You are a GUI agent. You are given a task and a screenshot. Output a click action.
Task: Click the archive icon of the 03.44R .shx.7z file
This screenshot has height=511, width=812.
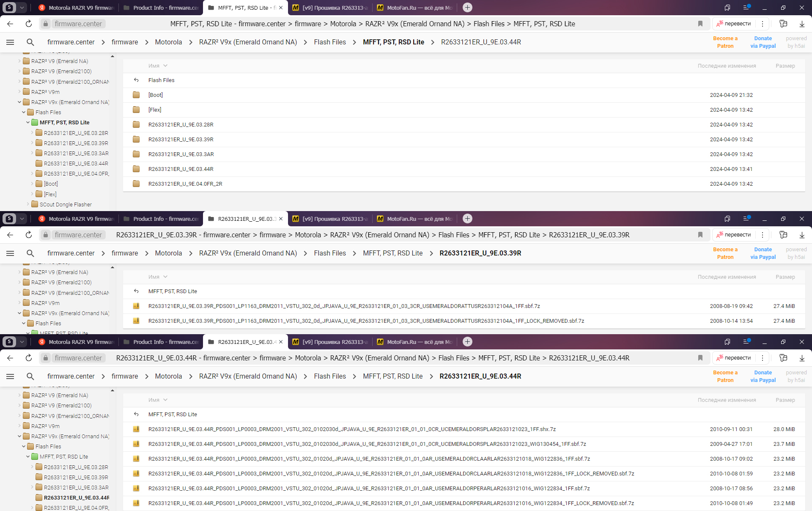click(x=136, y=429)
